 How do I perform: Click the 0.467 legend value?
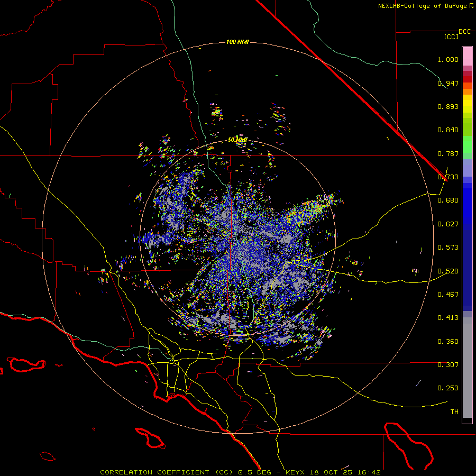[x=448, y=294]
